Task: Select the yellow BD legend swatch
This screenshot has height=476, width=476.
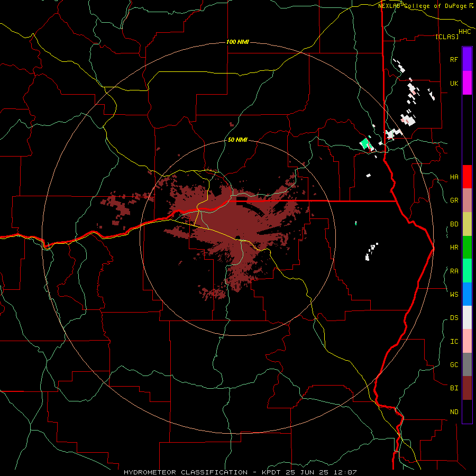Action: pyautogui.click(x=467, y=224)
